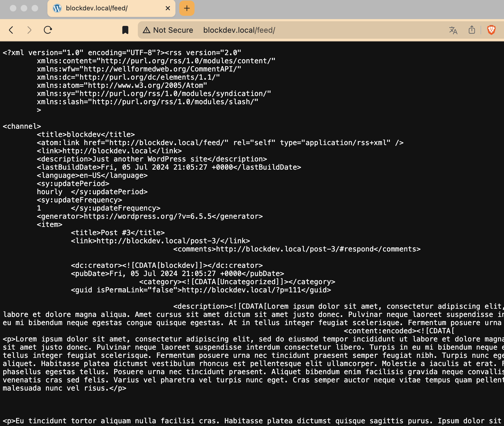Screen dimensions: 504x426
Task: Click the <sy:updatePeriod> opening tag
Action: click(73, 184)
